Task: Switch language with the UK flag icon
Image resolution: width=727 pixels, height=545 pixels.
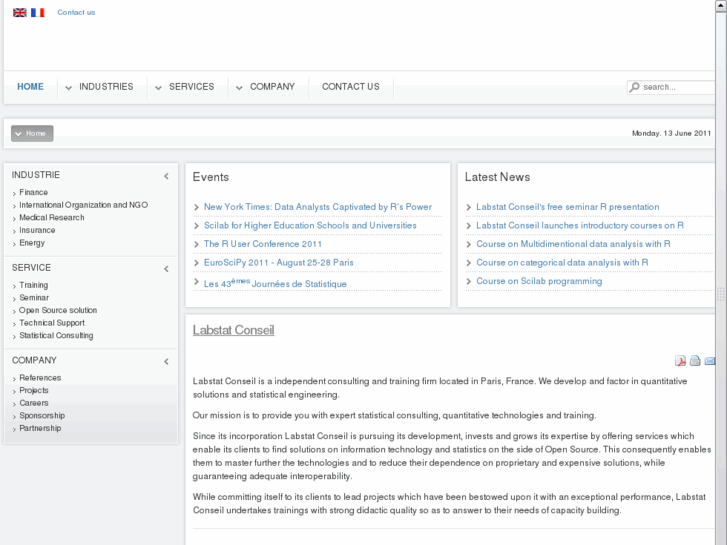Action: coord(19,13)
